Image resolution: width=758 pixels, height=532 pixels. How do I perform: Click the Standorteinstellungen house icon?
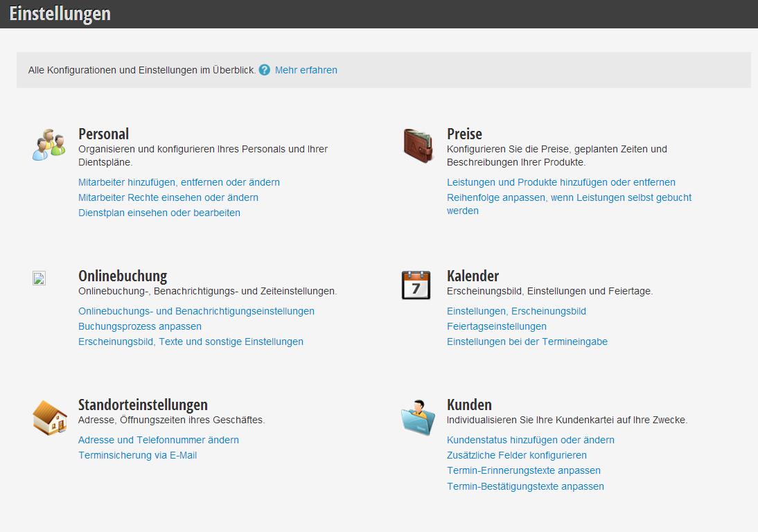pyautogui.click(x=50, y=418)
